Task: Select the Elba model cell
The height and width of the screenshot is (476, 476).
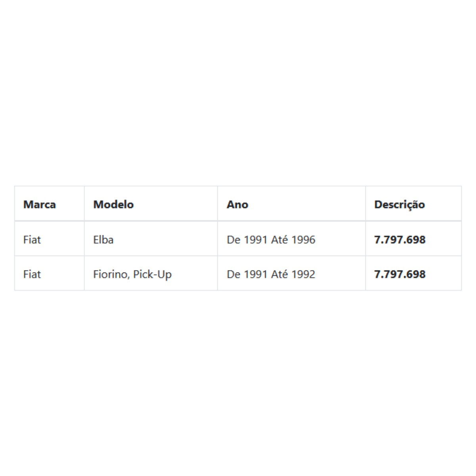Action: 151,239
